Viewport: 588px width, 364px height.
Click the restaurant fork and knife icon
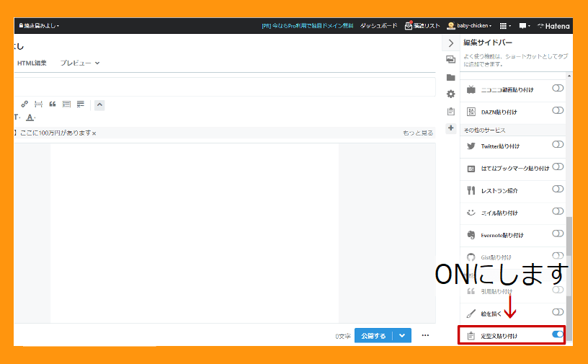tap(471, 190)
